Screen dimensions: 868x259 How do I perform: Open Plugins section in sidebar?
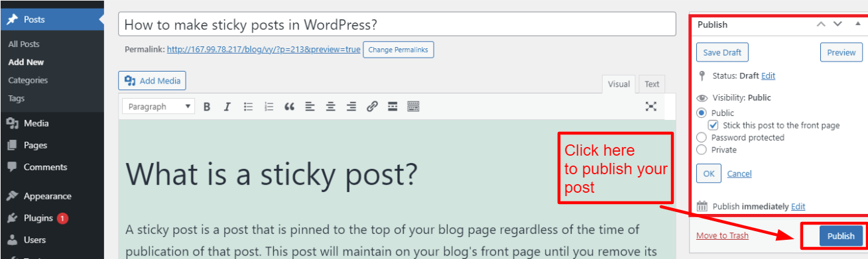pyautogui.click(x=52, y=218)
